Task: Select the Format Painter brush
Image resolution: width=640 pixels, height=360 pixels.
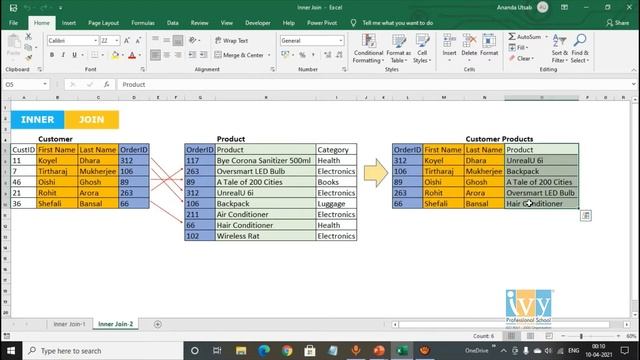Action: coord(28,58)
